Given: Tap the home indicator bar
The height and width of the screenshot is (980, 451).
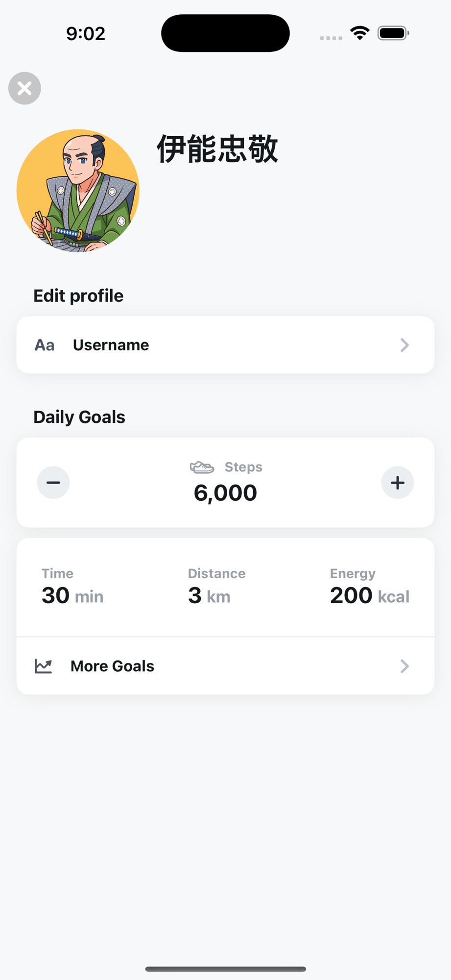Looking at the screenshot, I should [x=225, y=969].
